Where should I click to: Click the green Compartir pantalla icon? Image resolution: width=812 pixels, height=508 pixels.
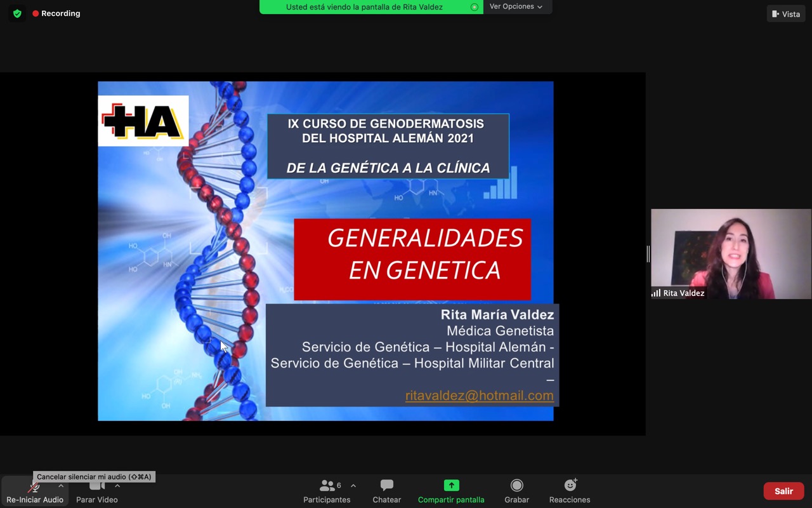[x=451, y=486]
